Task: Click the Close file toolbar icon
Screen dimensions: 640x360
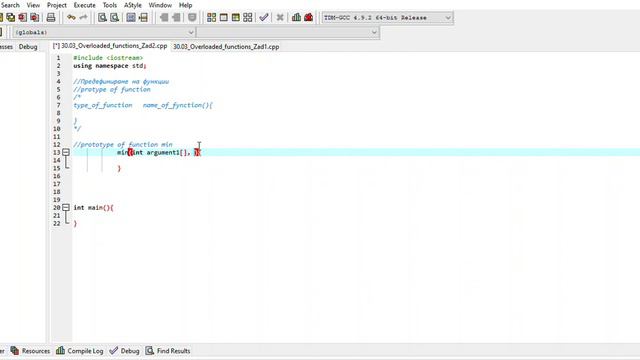Action: [22, 17]
